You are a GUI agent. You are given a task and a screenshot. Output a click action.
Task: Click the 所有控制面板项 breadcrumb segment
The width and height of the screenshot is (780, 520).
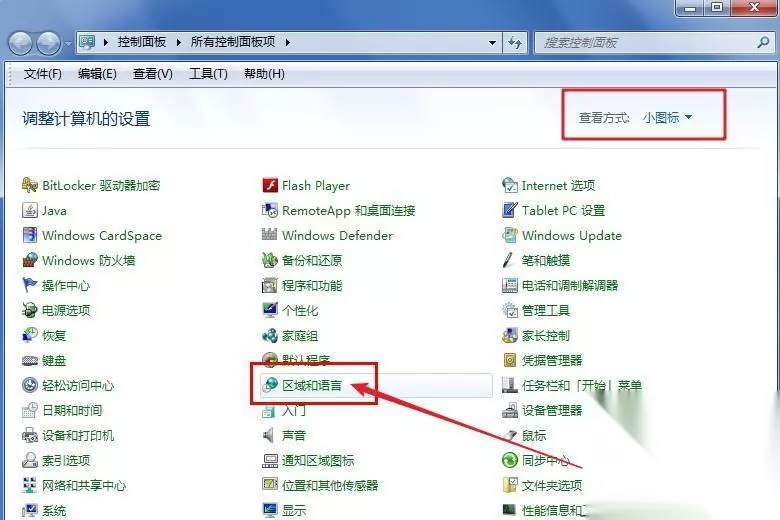233,42
